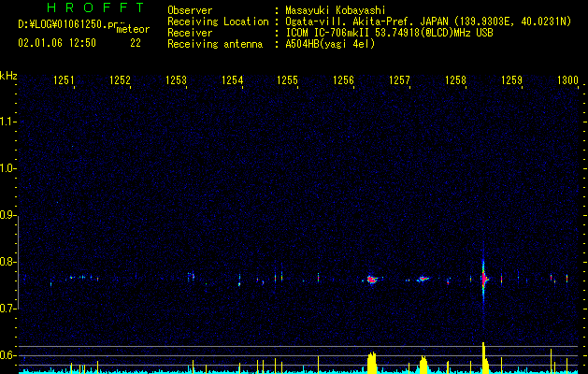Image resolution: width=588 pixels, height=374 pixels.
Task: Click time axis label 1253
Action: (176, 79)
